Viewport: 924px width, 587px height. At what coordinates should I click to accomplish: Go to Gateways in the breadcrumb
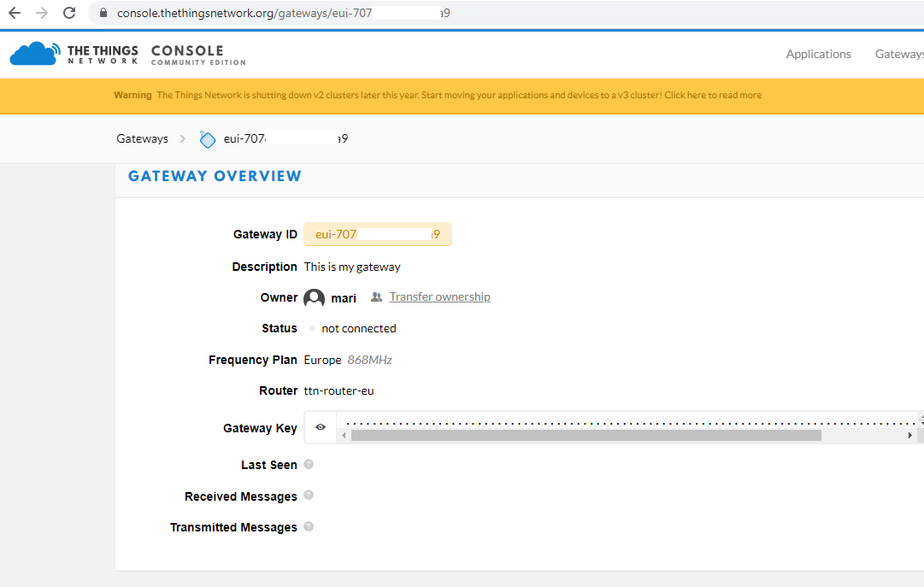[142, 138]
